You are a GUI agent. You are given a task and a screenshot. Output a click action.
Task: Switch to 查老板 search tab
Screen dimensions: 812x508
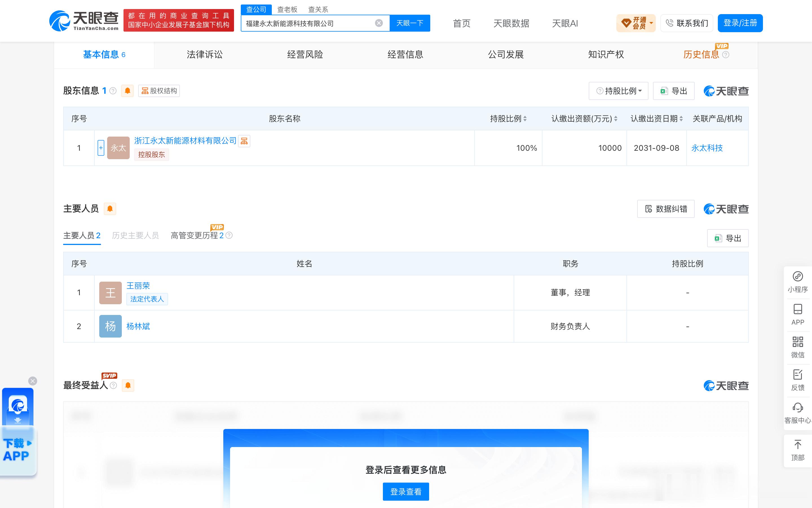pyautogui.click(x=287, y=9)
